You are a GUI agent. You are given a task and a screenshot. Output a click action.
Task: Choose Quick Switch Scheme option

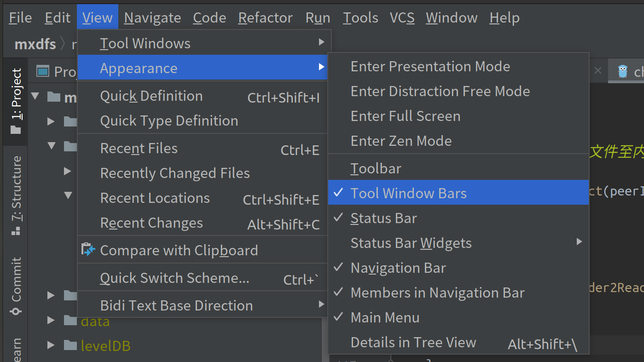coord(174,278)
